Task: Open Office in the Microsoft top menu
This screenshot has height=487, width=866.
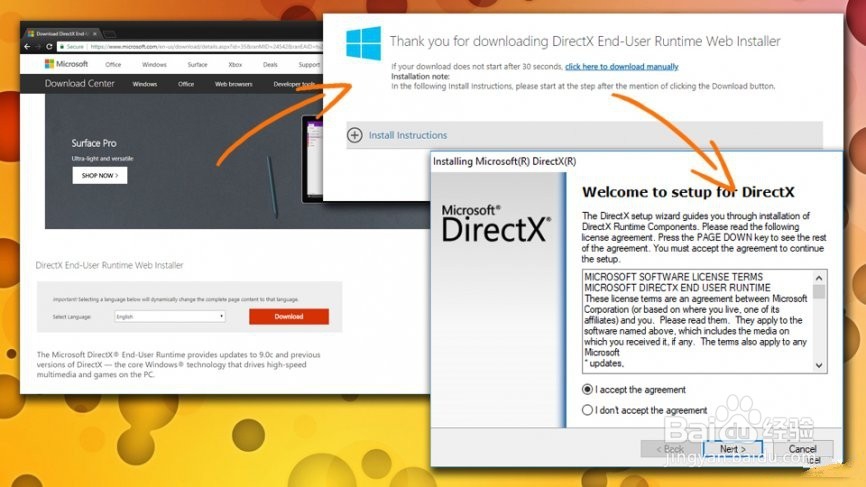Action: [113, 65]
